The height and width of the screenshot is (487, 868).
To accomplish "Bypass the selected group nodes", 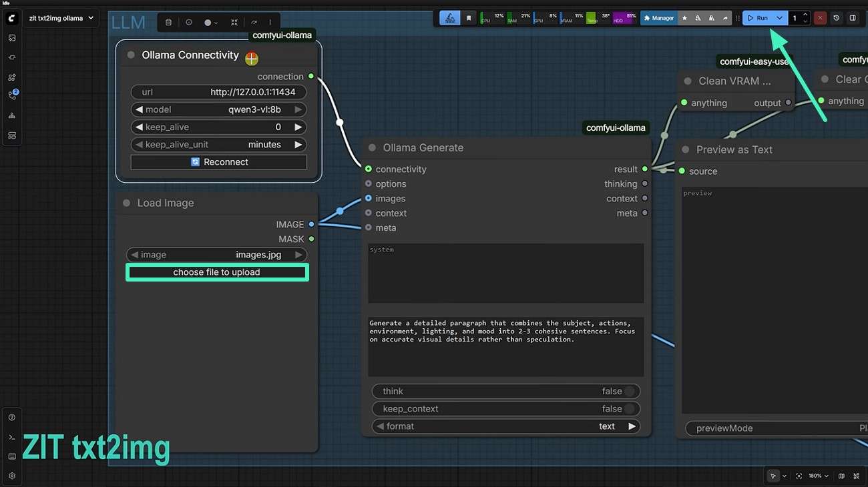I will click(254, 22).
